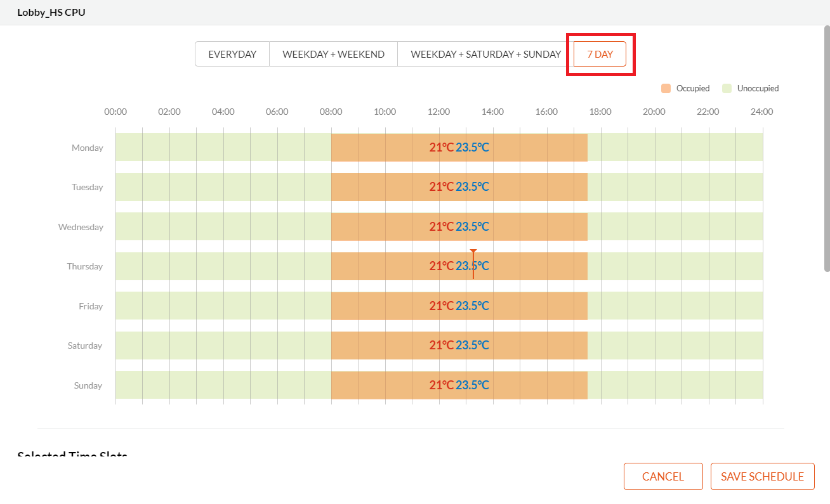The height and width of the screenshot is (504, 830).
Task: Click Monday's 21°C heating setpoint
Action: 442,147
